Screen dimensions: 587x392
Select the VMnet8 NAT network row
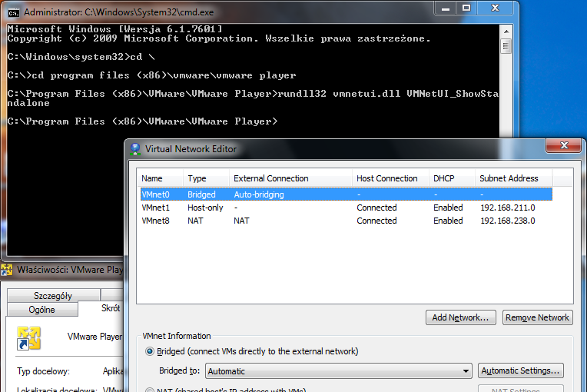pyautogui.click(x=347, y=221)
